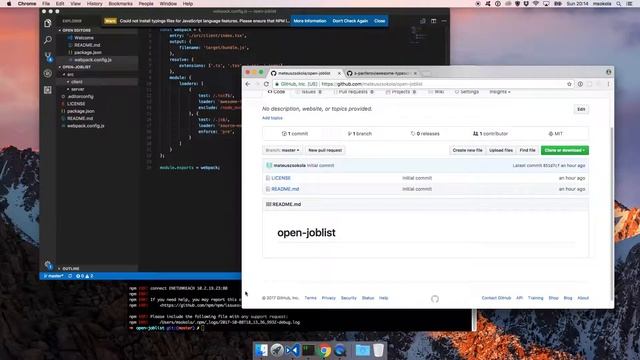Expand the client folder in Explorer
This screenshot has width=640, height=360.
75,82
